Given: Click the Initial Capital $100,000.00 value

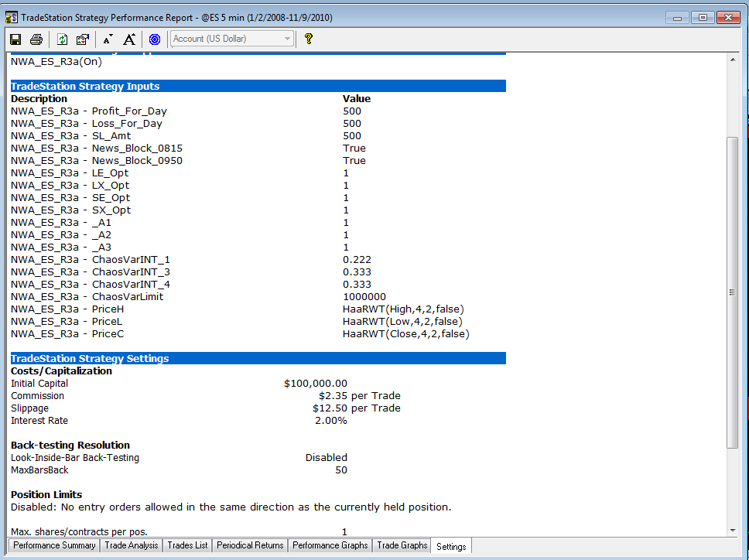Looking at the screenshot, I should click(x=316, y=384).
